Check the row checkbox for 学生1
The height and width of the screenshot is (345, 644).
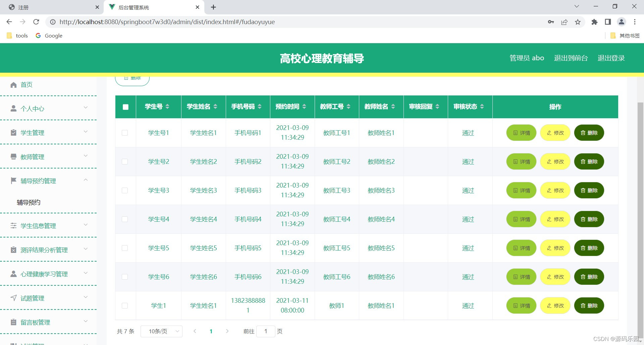[x=125, y=305]
